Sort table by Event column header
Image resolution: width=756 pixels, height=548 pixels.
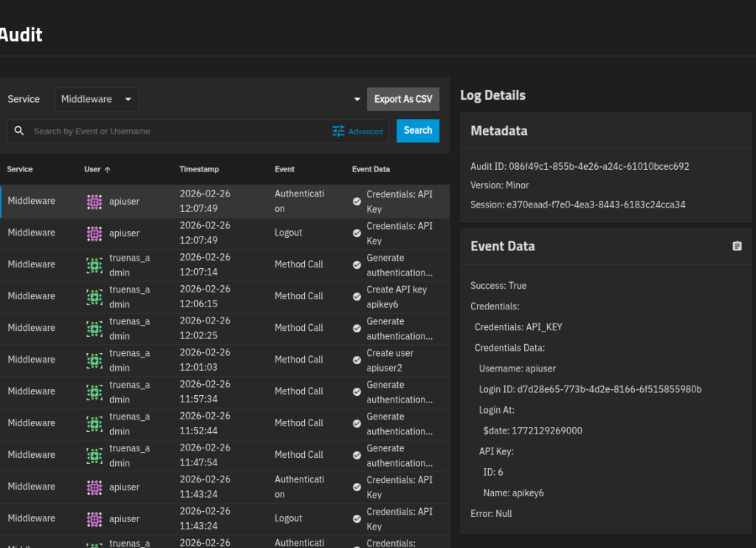coord(284,169)
